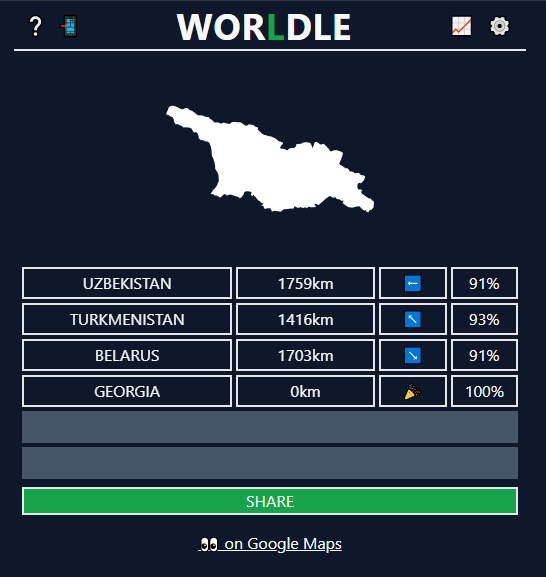Click the 100% proximity cell

484,391
